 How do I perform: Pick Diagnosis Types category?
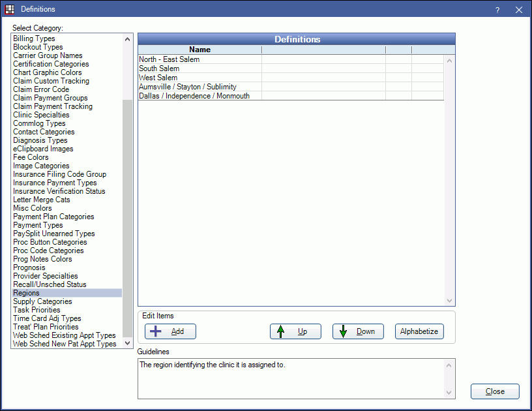click(x=67, y=140)
